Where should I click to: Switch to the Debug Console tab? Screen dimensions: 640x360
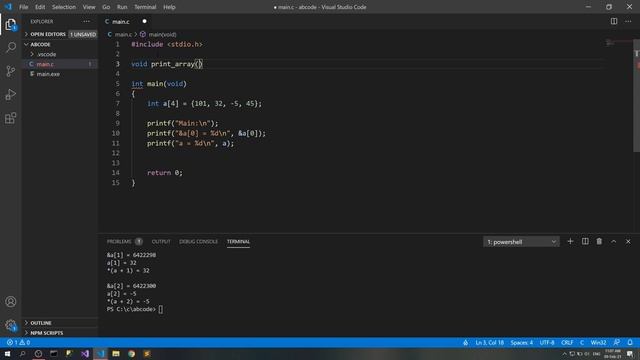[198, 242]
